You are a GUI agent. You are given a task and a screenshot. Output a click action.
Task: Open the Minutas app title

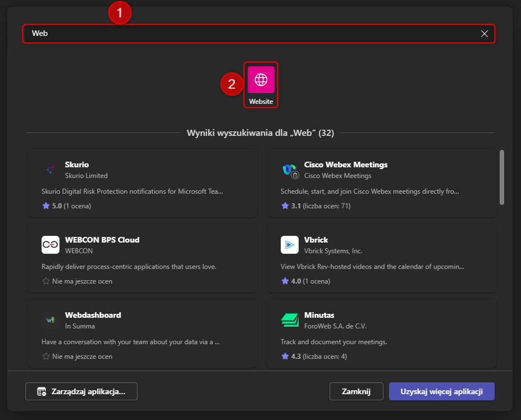[319, 315]
